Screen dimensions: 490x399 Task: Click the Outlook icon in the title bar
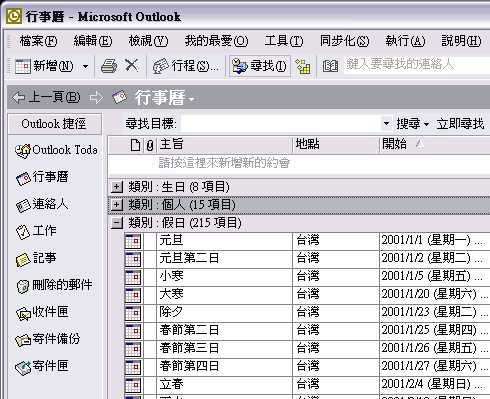point(14,16)
